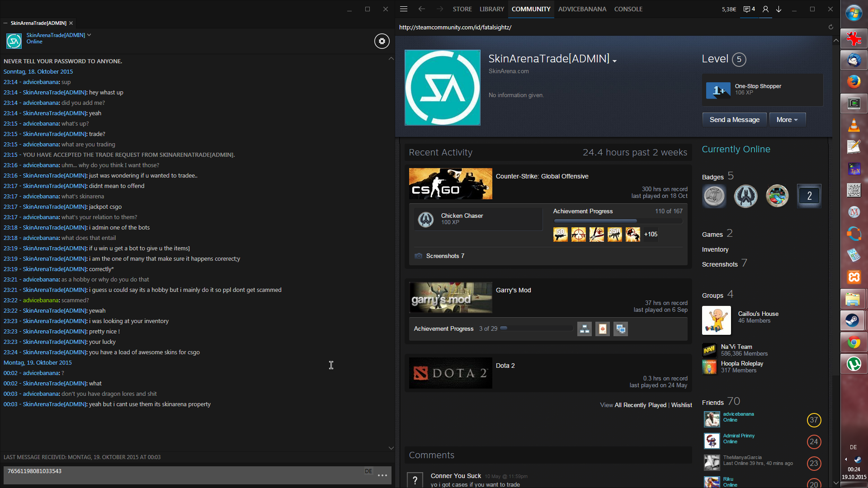Open the CONSOLE menu tab
The height and width of the screenshot is (488, 868).
(x=628, y=9)
